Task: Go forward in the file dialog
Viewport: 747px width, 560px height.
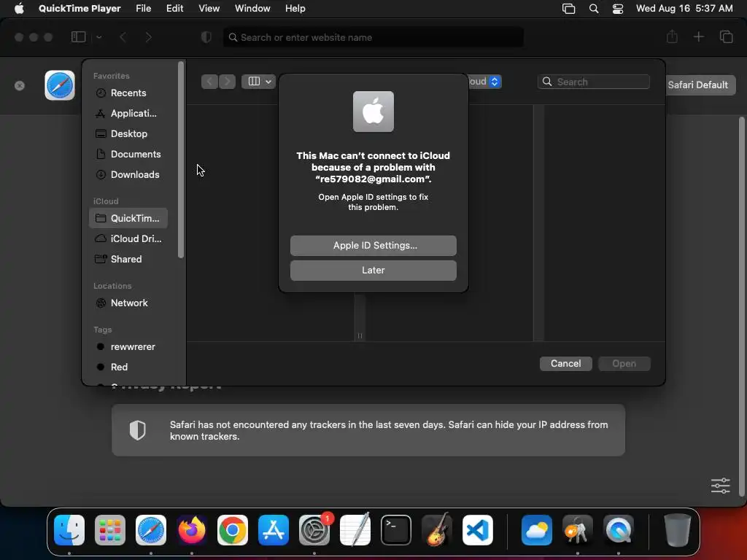Action: [228, 82]
